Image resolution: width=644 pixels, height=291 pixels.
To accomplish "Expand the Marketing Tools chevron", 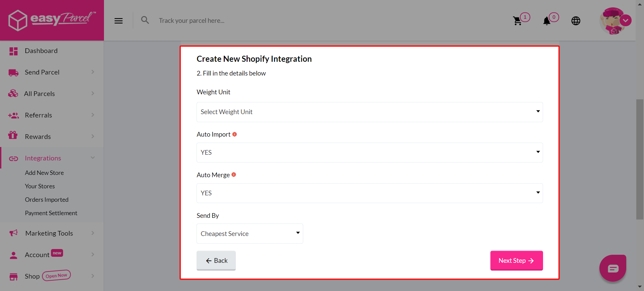I will click(x=93, y=233).
